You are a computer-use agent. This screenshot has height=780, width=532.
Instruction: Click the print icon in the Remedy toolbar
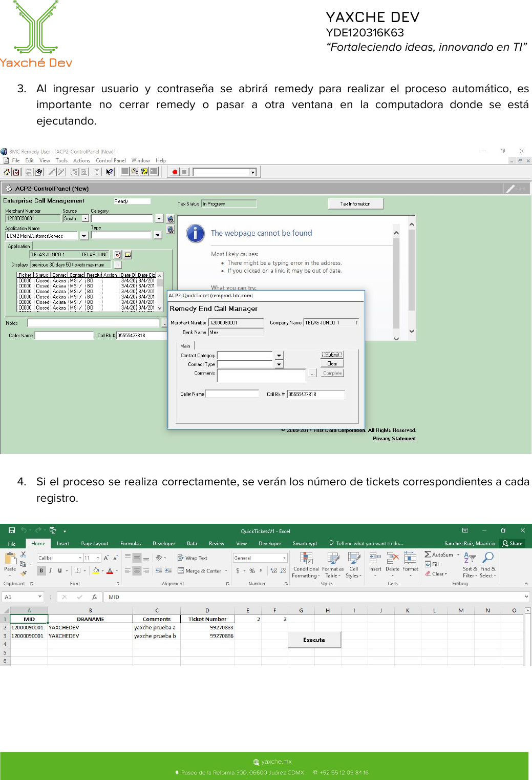point(74,172)
